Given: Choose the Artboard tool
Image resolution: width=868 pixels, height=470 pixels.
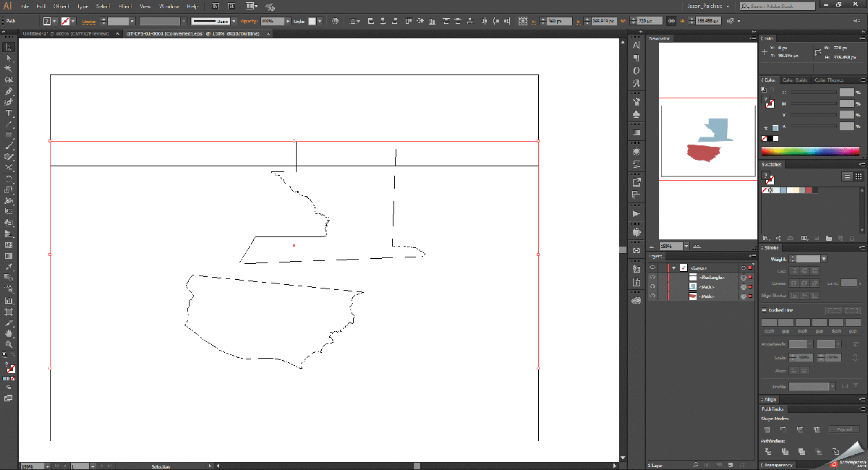Looking at the screenshot, I should tap(9, 312).
